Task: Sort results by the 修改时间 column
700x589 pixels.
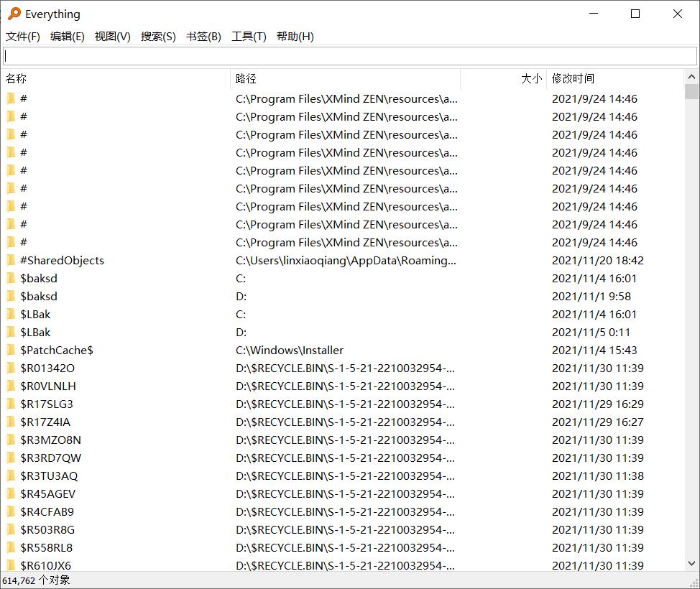Action: (572, 78)
